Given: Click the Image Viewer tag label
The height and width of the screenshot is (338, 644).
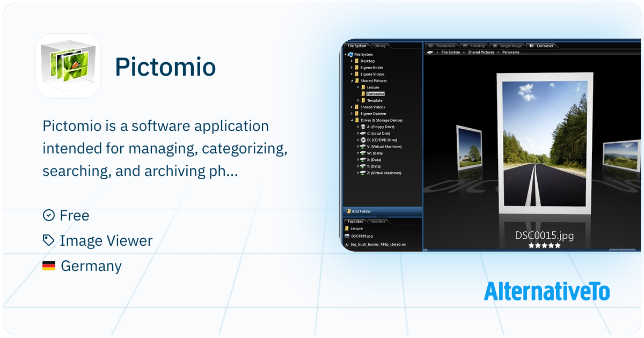Looking at the screenshot, I should (x=106, y=241).
